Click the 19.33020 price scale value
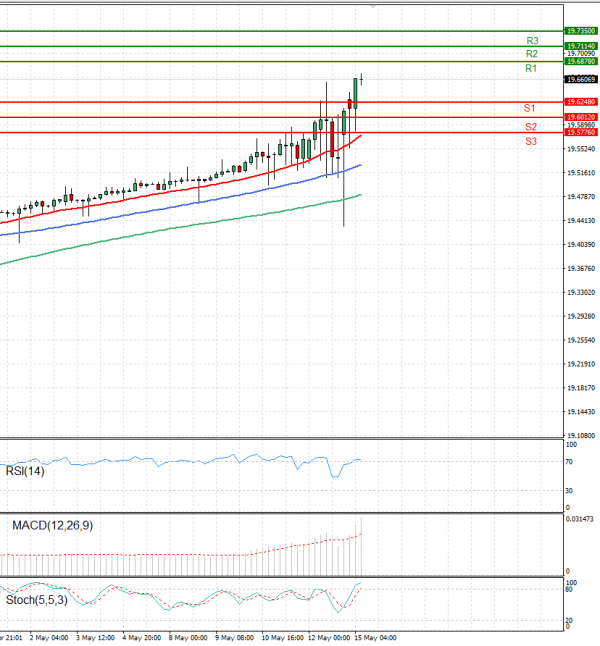This screenshot has height=646, width=600. [x=581, y=292]
